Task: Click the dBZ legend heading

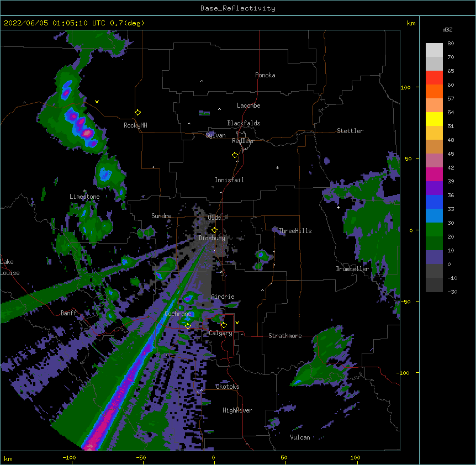Action: tap(447, 29)
